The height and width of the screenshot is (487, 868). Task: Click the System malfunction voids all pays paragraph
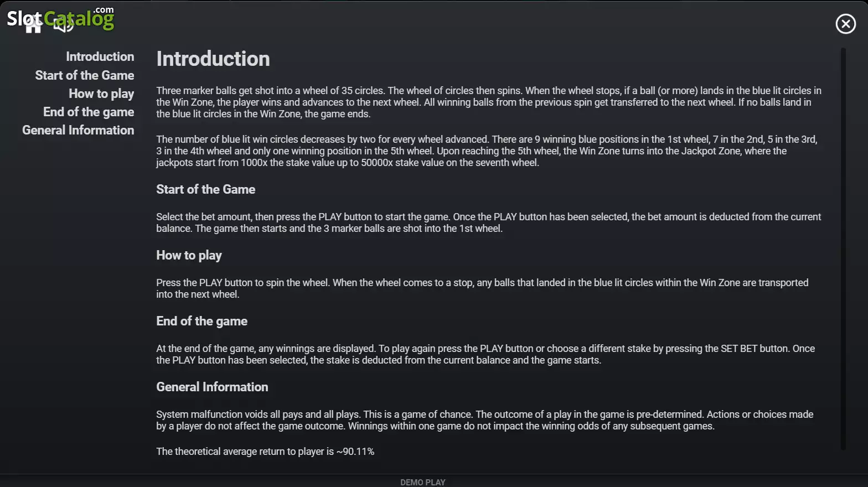point(485,420)
